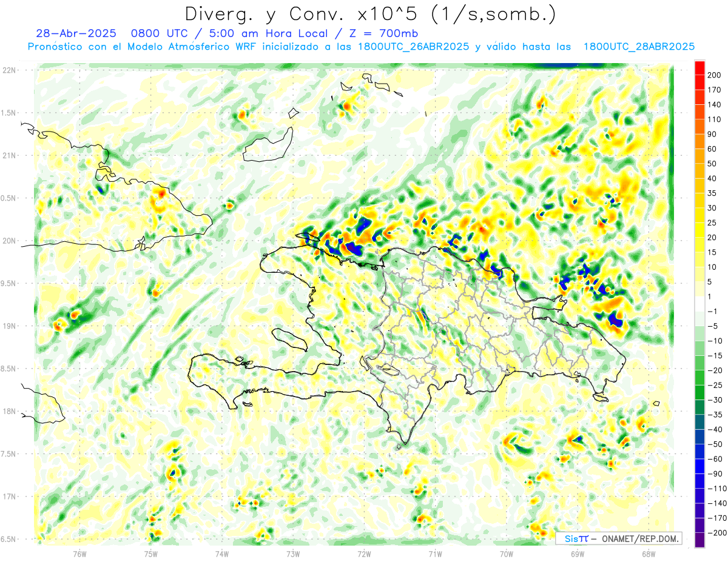Click the red colorbar swatch above 200
Viewport: 728px width, 562px height.
tap(700, 68)
